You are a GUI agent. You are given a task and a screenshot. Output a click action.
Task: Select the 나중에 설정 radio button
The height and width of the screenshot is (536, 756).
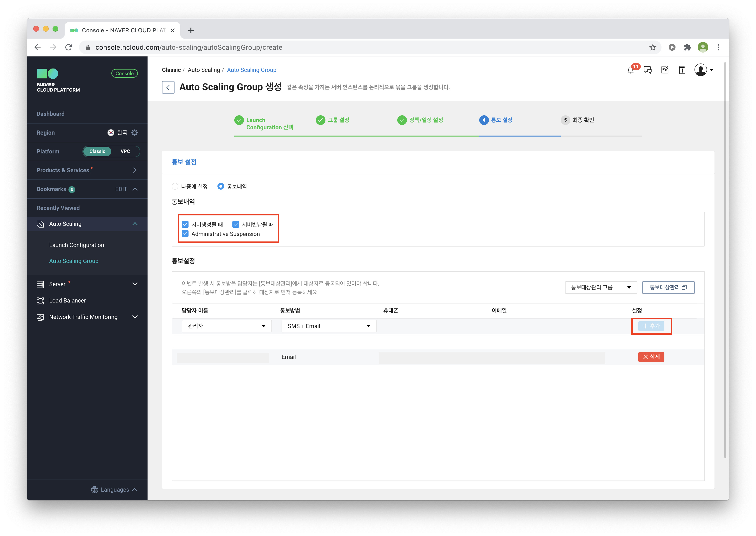175,186
